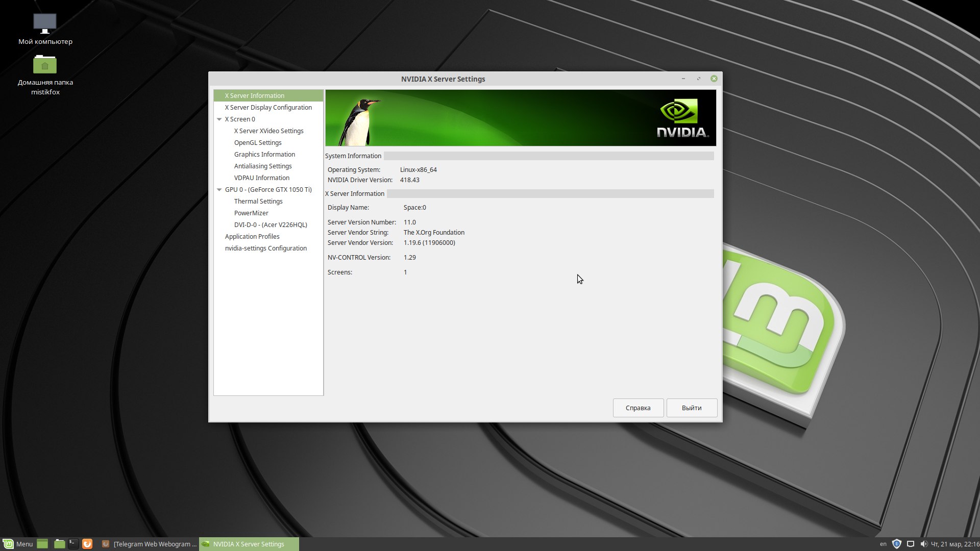
Task: Open Thermal Settings page
Action: click(268, 201)
